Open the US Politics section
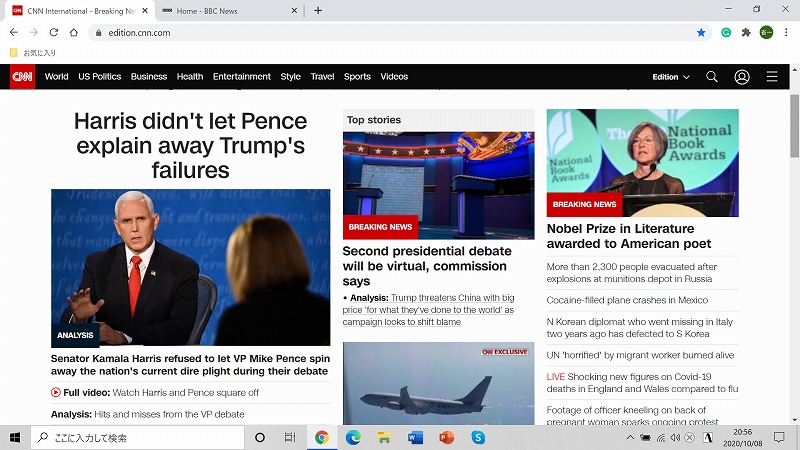 pos(99,77)
